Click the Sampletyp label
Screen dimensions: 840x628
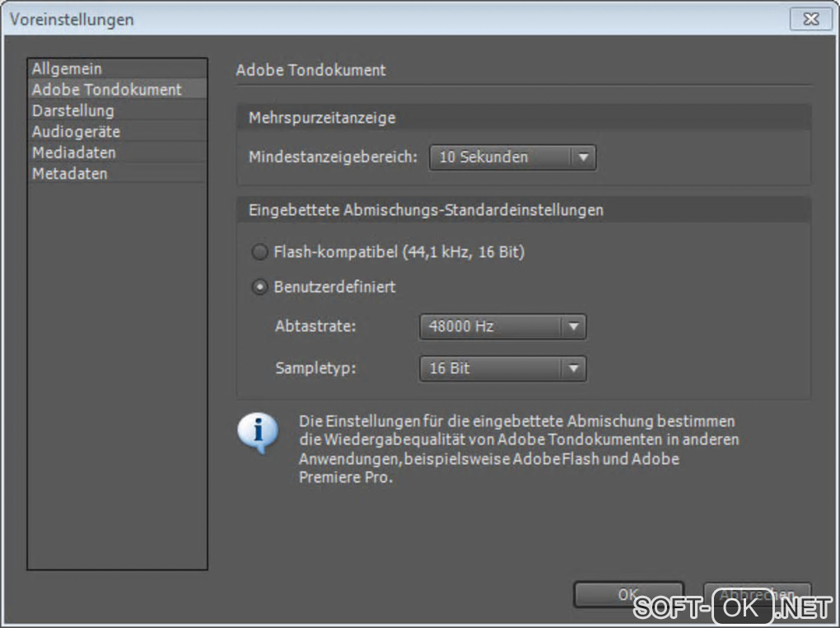tap(315, 368)
